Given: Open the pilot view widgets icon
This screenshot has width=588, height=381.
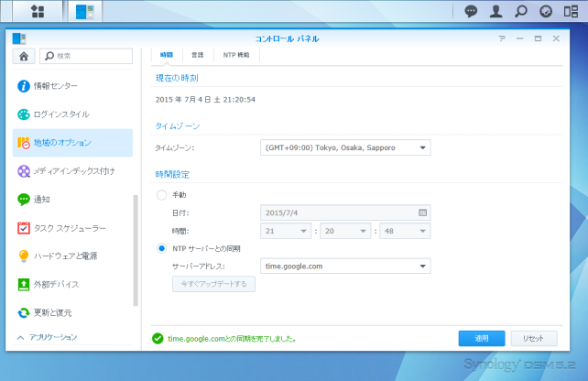Looking at the screenshot, I should (571, 11).
